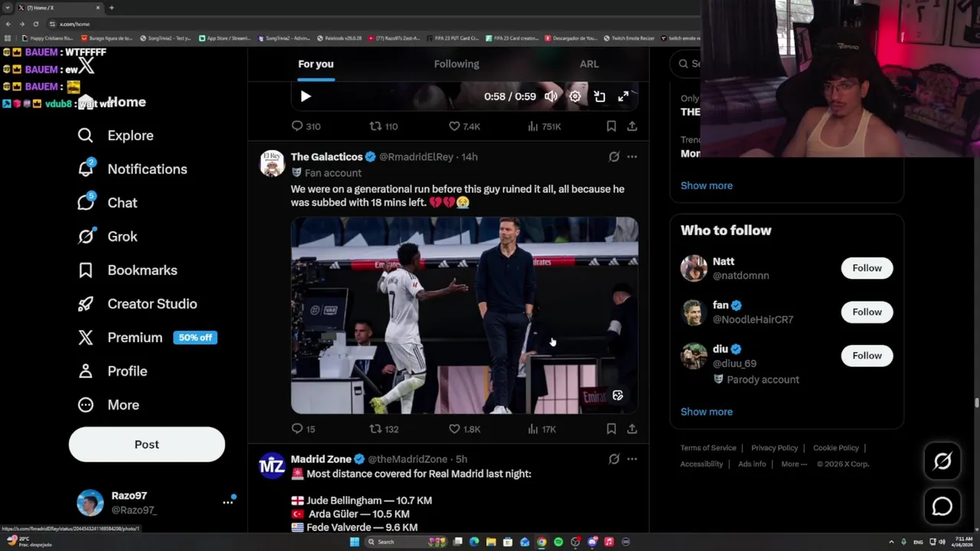Select the Home / X browser tab
980x551 pixels.
coord(60,8)
